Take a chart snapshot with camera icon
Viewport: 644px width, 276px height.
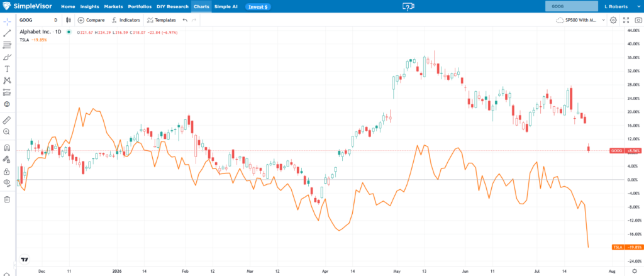point(638,20)
